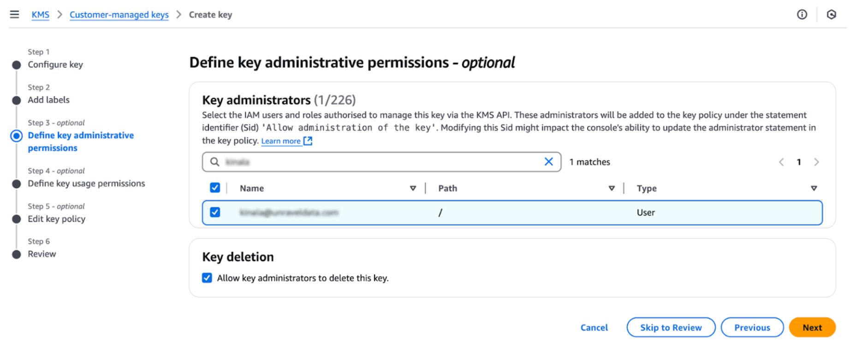Open the Learn more external link icon
Image resolution: width=868 pixels, height=354 pixels.
coord(308,141)
